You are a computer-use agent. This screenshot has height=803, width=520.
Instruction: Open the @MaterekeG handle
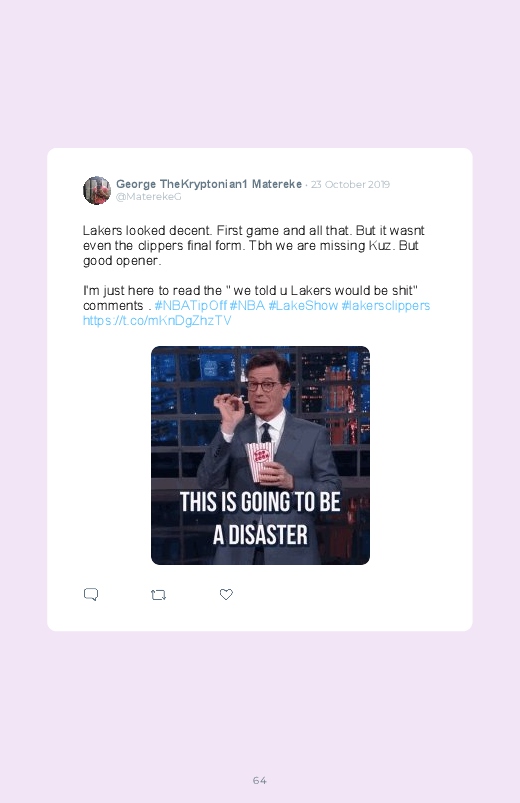(x=149, y=197)
